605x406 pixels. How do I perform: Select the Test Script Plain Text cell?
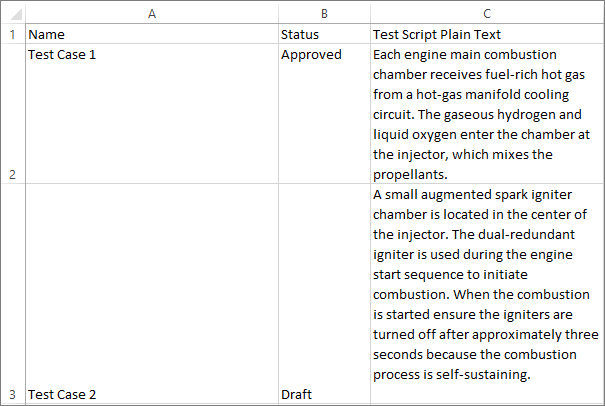pyautogui.click(x=486, y=34)
